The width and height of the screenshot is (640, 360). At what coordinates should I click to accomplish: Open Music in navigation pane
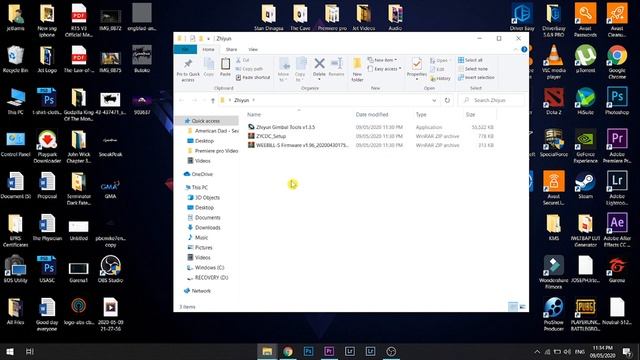[x=201, y=238]
